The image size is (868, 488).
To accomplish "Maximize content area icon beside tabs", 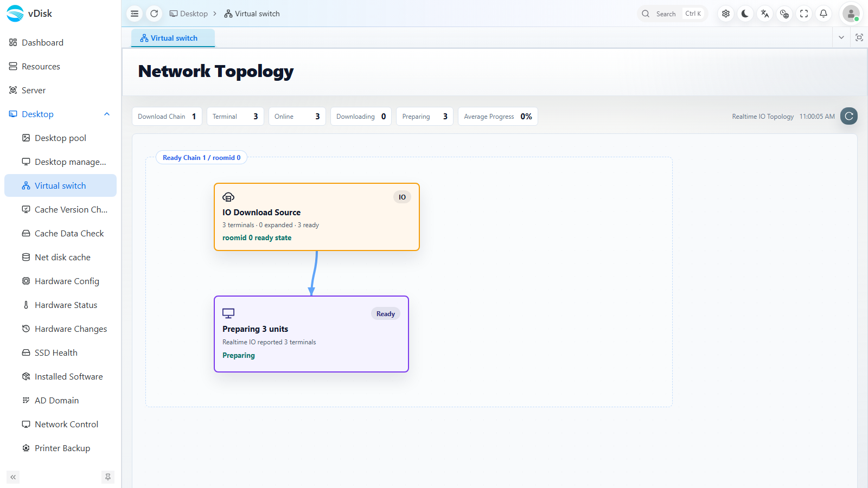I will point(859,37).
